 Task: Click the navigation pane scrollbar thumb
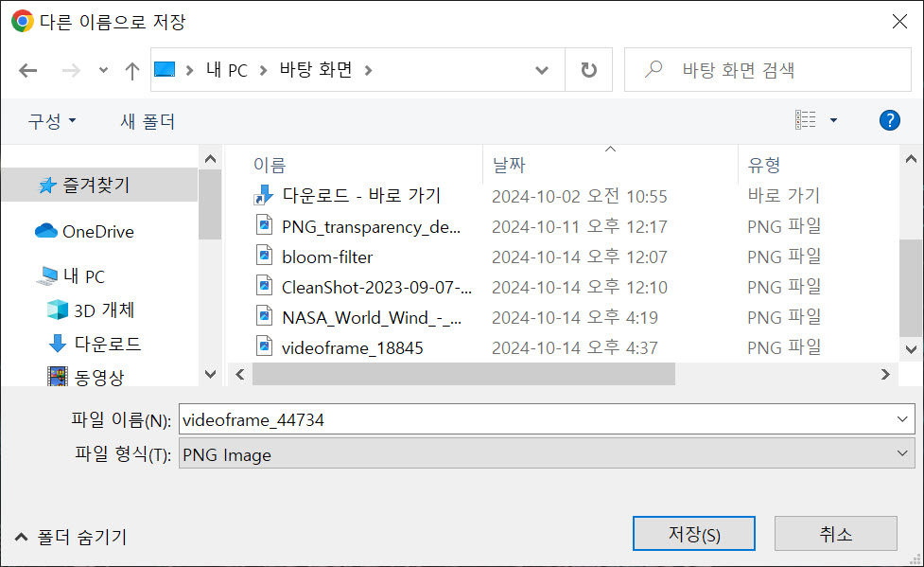pos(210,204)
